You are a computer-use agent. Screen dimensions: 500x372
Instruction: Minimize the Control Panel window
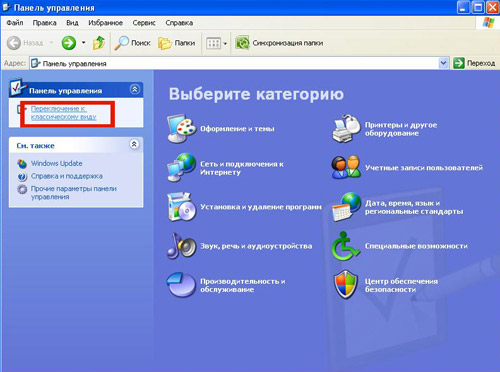(463, 7)
